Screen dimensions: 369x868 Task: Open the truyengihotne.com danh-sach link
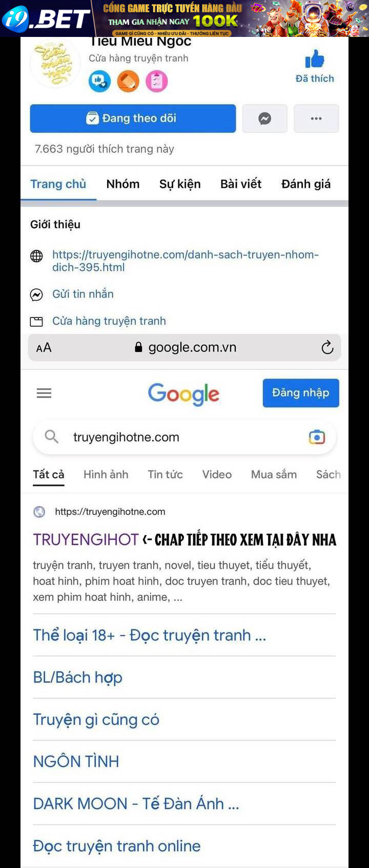[186, 261]
